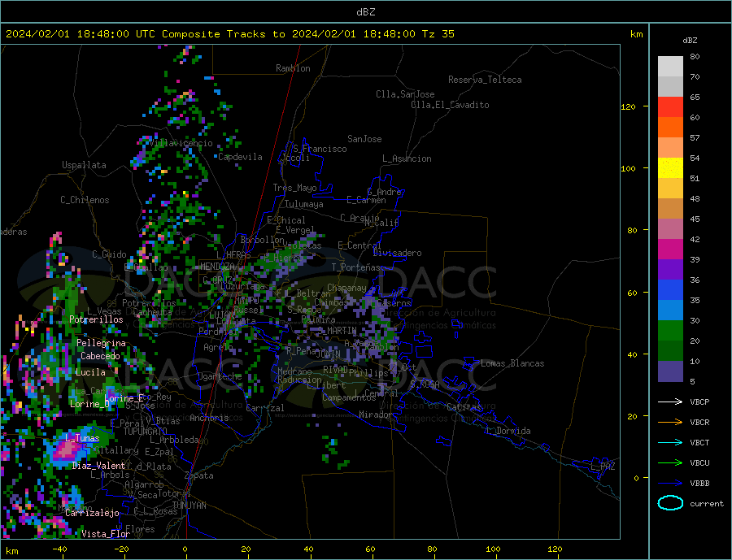
Task: Click the Diaz_Valent label
Action: point(99,466)
